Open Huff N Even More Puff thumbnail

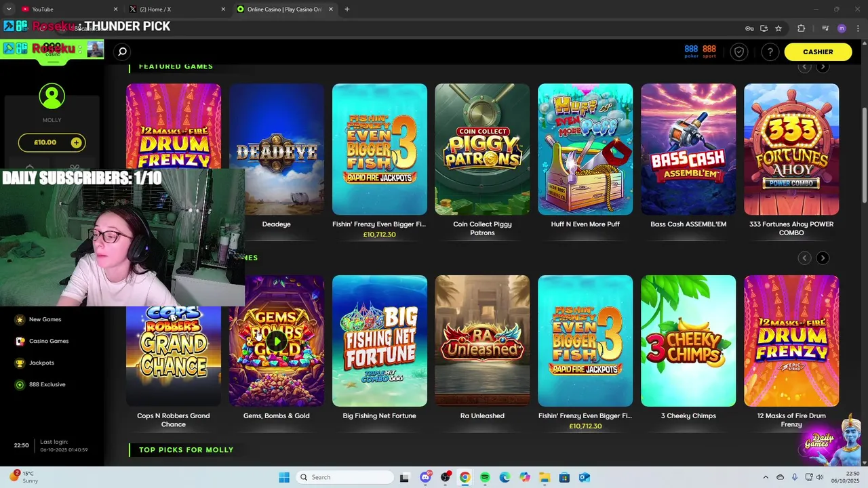point(585,149)
